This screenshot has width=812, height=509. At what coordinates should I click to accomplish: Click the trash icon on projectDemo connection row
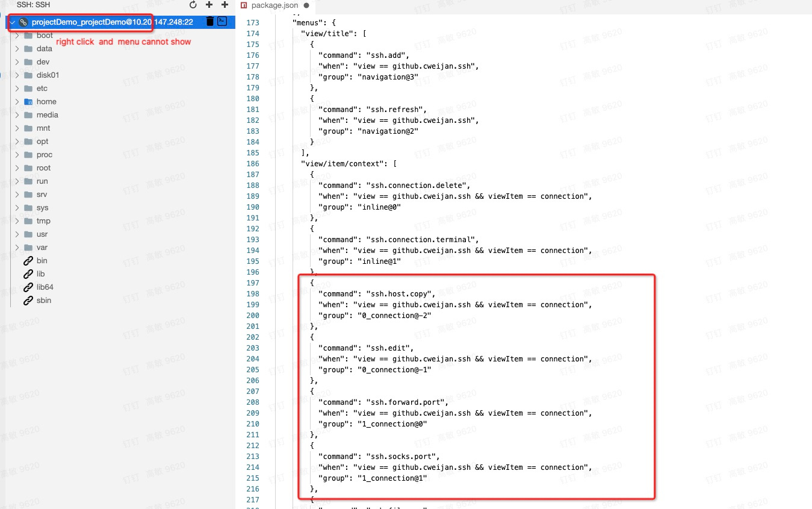pos(209,22)
